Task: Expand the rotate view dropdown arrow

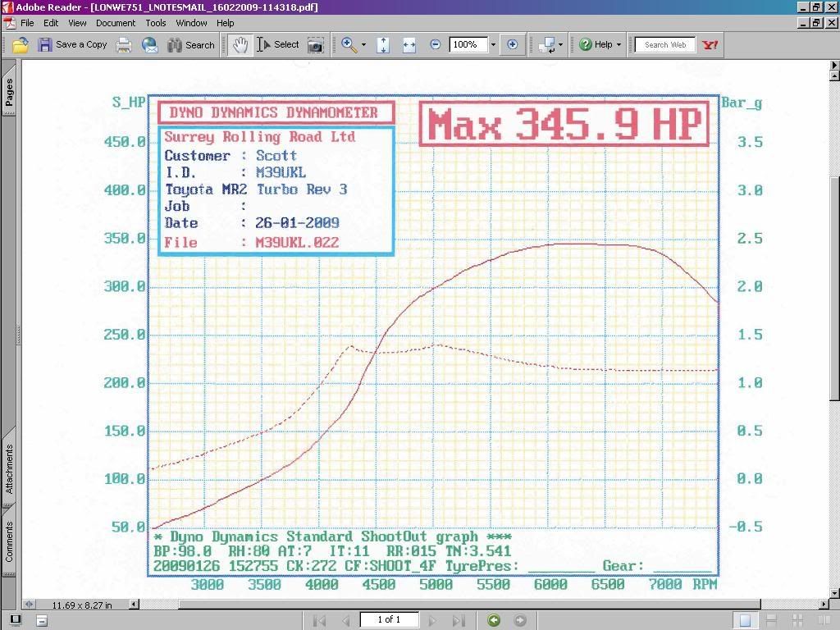Action: point(560,45)
